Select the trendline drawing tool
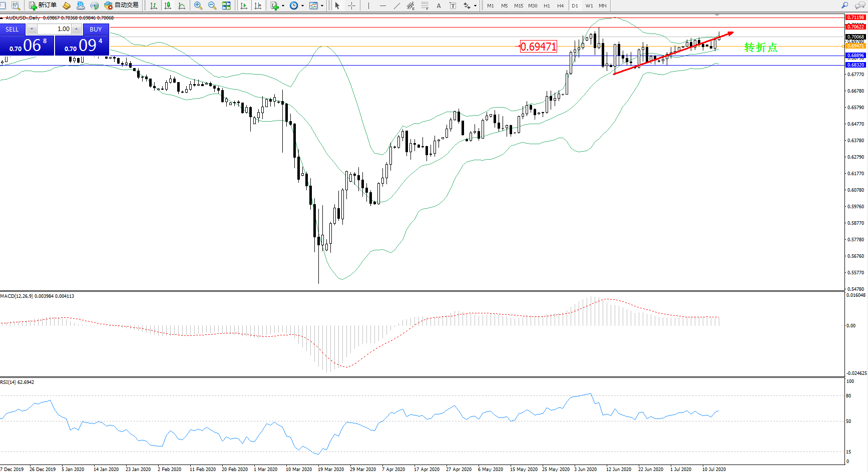This screenshot has height=472, width=868. (397, 6)
